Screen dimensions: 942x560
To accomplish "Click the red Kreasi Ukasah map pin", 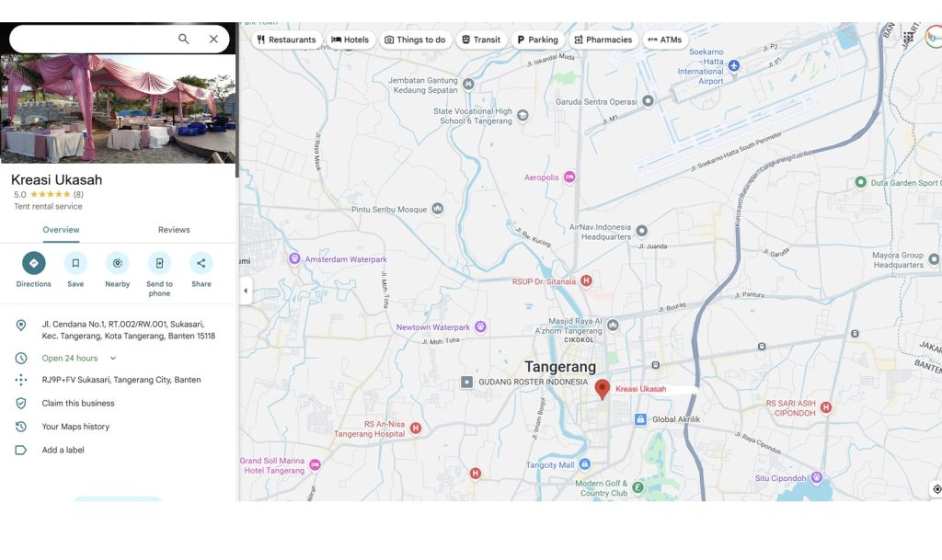I will point(602,389).
